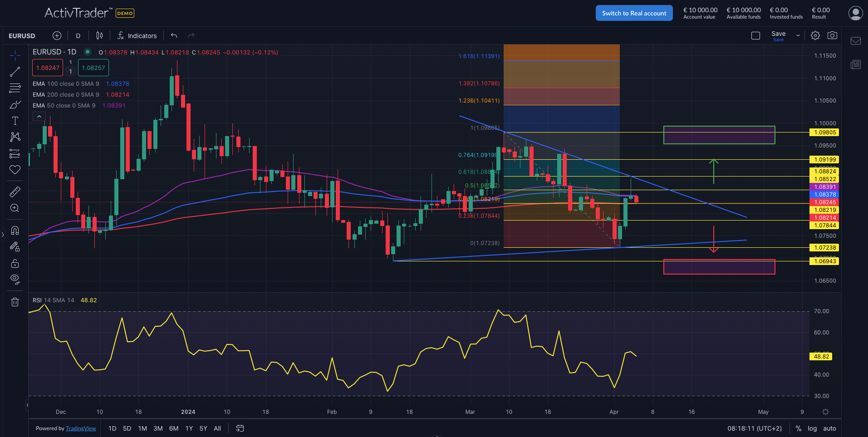Select the text annotation tool
868x437 pixels.
coord(15,120)
